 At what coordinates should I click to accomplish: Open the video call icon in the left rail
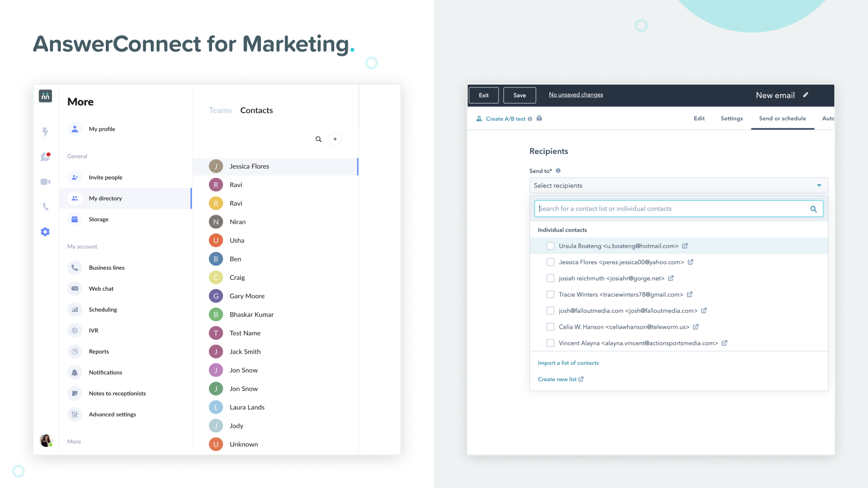coord(46,182)
